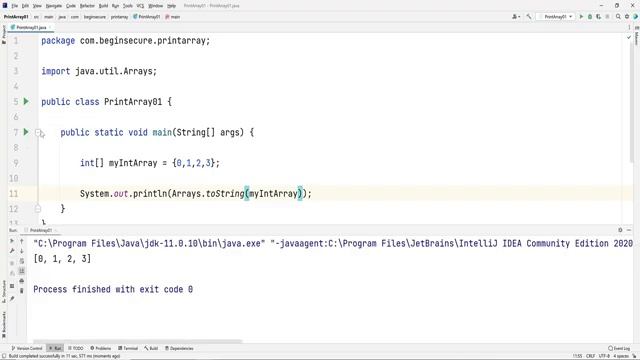Hide the Run tool window with minimize icon
Image resolution: width=640 pixels, height=360 pixels.
(x=629, y=230)
